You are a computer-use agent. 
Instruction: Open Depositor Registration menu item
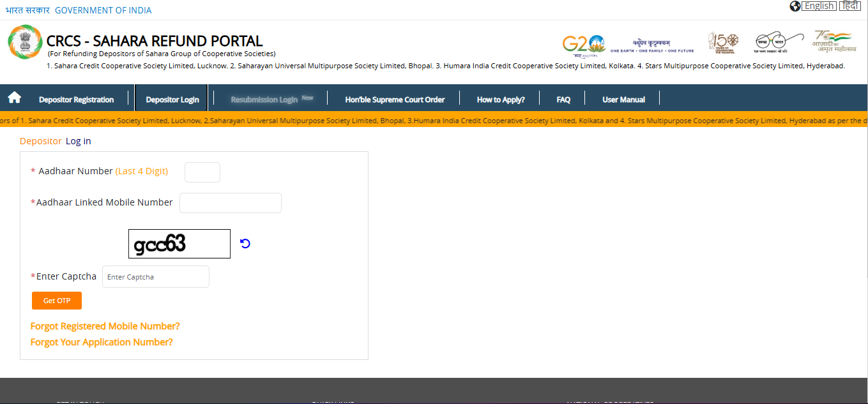76,100
